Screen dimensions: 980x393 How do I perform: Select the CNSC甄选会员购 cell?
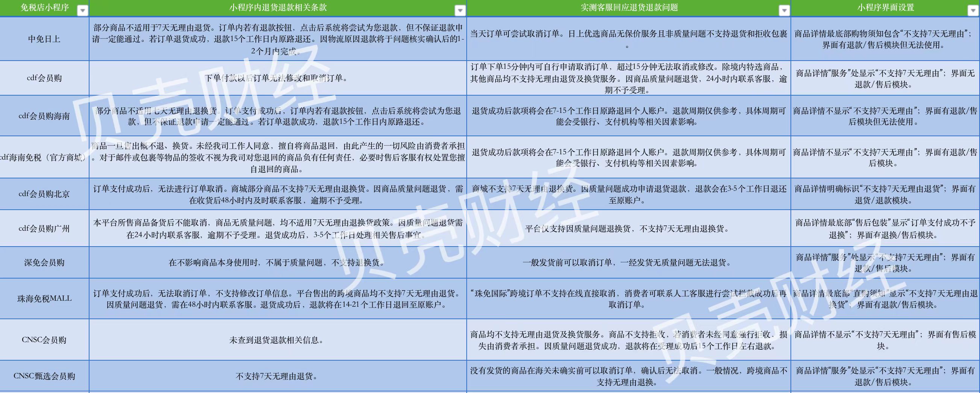tap(44, 376)
